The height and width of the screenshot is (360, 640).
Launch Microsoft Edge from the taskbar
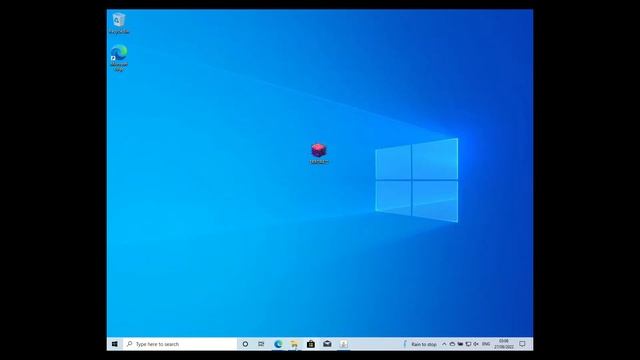click(x=278, y=344)
